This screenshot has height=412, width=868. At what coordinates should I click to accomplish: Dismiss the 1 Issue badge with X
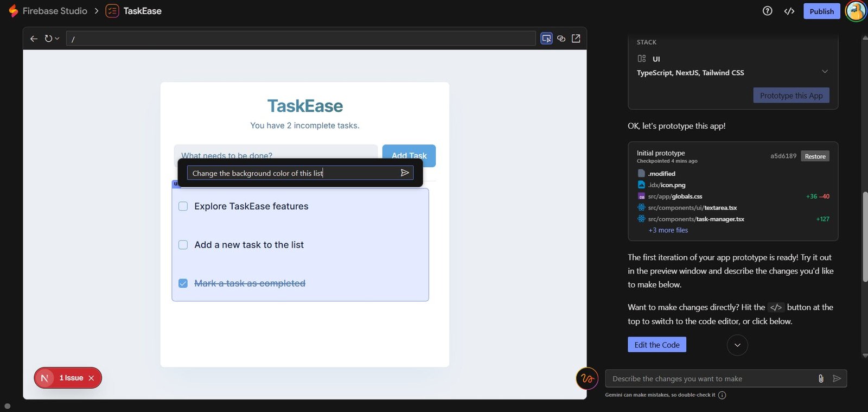tap(91, 378)
